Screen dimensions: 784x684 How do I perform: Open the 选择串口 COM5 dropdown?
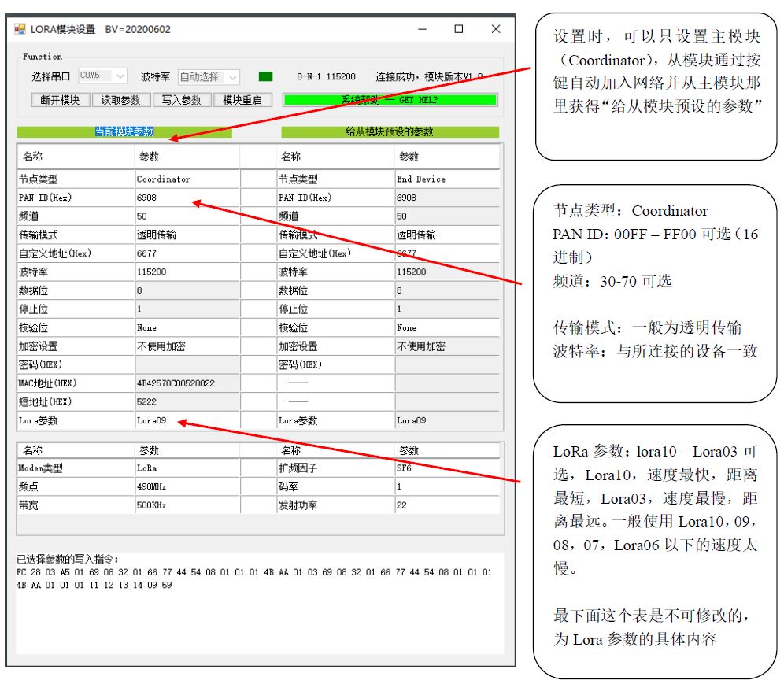103,76
